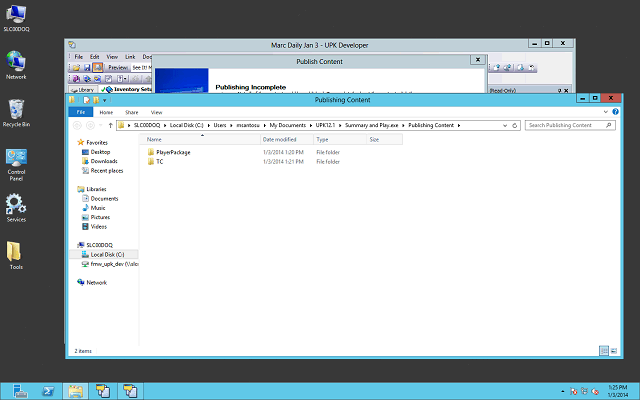The width and height of the screenshot is (640, 400).
Task: Click Users in the address bar path
Action: click(x=220, y=125)
